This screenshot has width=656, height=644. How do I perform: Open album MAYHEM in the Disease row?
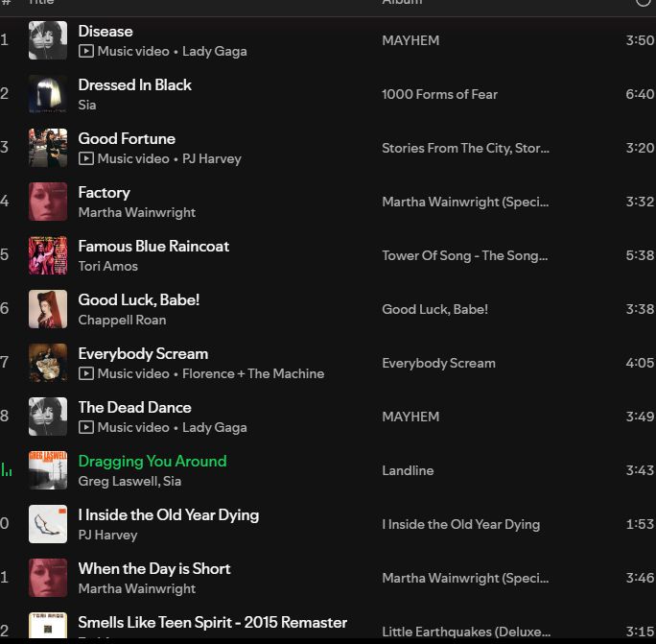tap(410, 40)
